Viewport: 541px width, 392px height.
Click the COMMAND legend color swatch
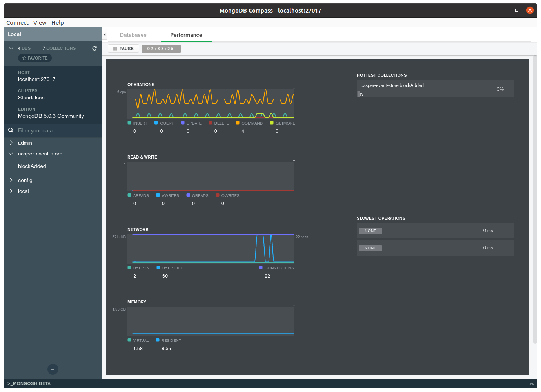(x=238, y=123)
